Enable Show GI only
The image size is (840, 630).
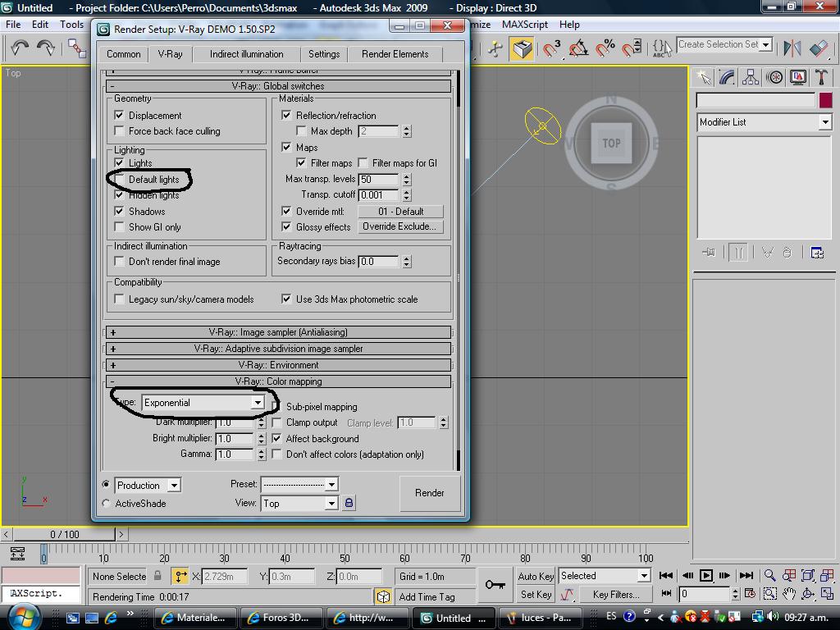coord(120,226)
